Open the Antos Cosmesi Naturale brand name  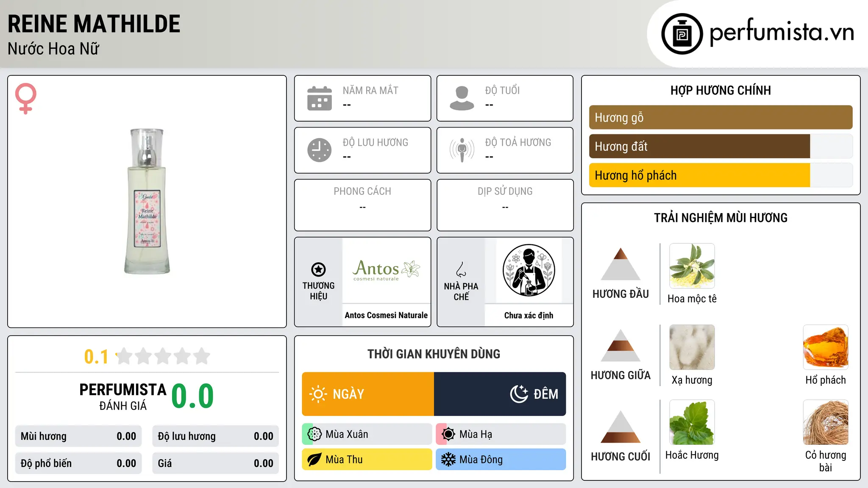pyautogui.click(x=386, y=315)
